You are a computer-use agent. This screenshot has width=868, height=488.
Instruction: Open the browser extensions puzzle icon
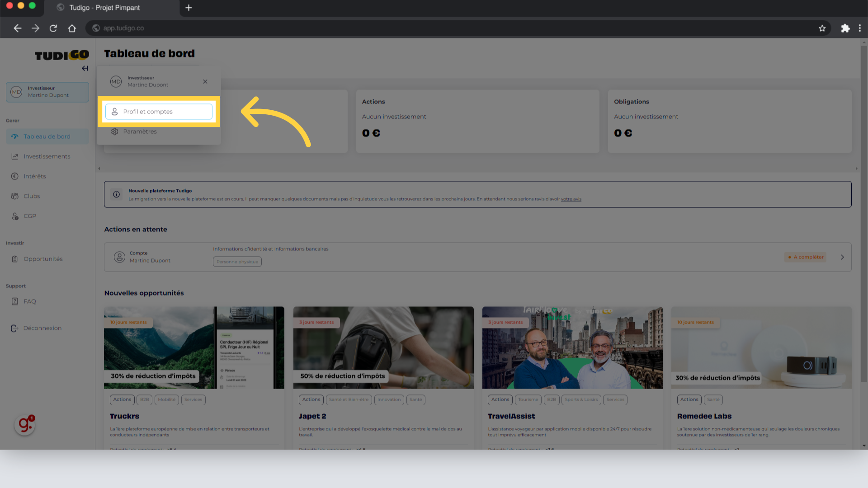point(845,28)
